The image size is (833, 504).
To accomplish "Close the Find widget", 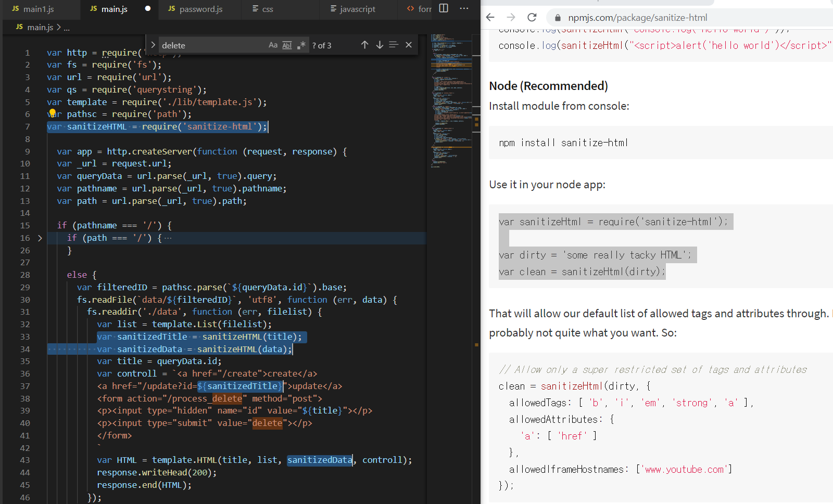I will click(409, 45).
